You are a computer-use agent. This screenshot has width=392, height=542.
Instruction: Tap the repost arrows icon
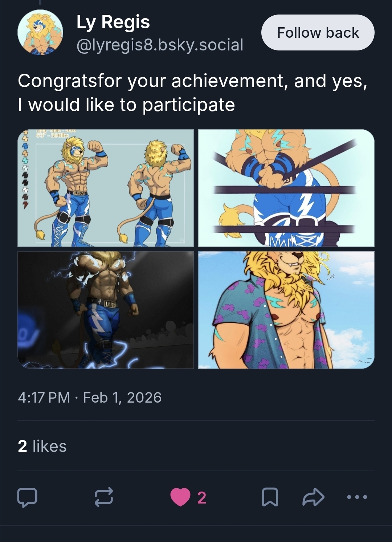[104, 497]
